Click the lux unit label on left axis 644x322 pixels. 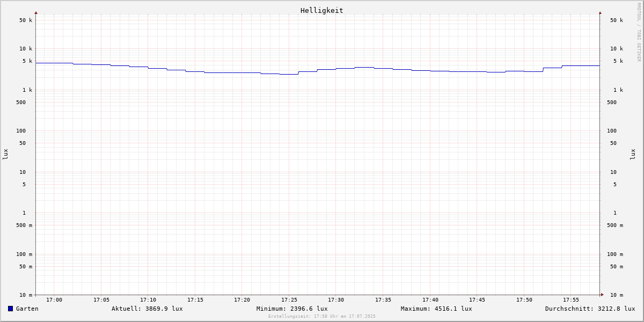tap(5, 154)
